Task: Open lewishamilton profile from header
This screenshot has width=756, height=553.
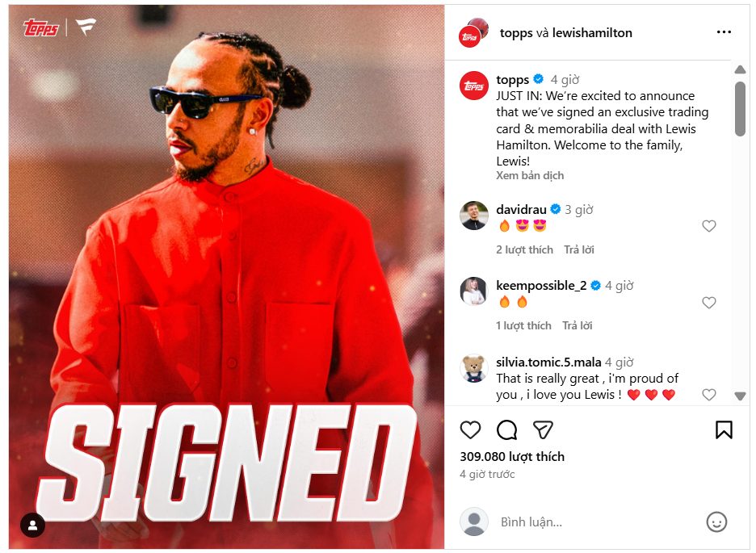Action: pos(592,33)
